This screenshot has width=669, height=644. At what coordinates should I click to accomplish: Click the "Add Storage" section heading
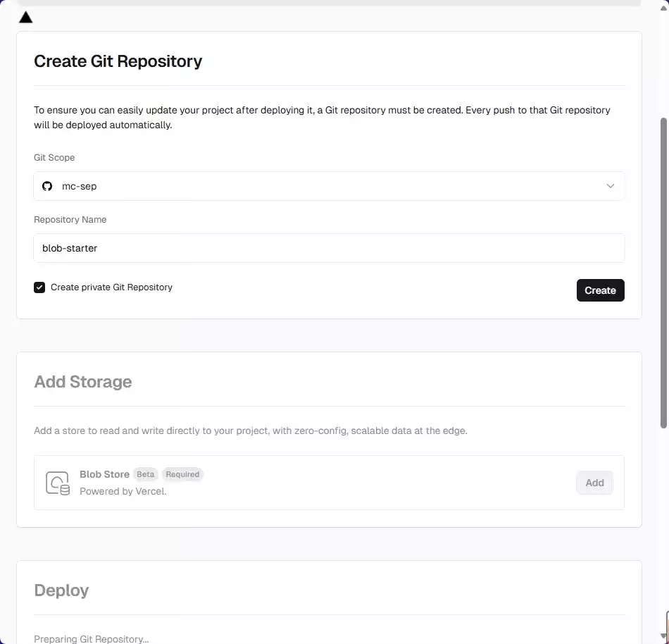coord(83,382)
